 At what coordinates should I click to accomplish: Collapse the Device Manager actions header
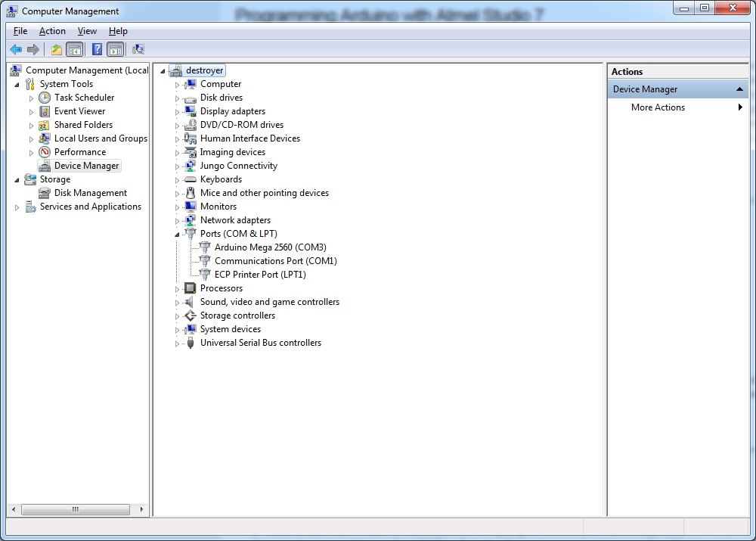coord(740,89)
